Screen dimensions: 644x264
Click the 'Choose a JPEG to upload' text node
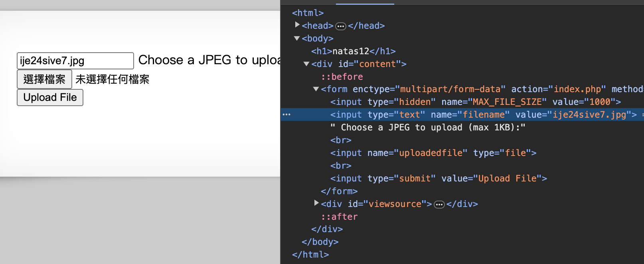[x=427, y=127]
